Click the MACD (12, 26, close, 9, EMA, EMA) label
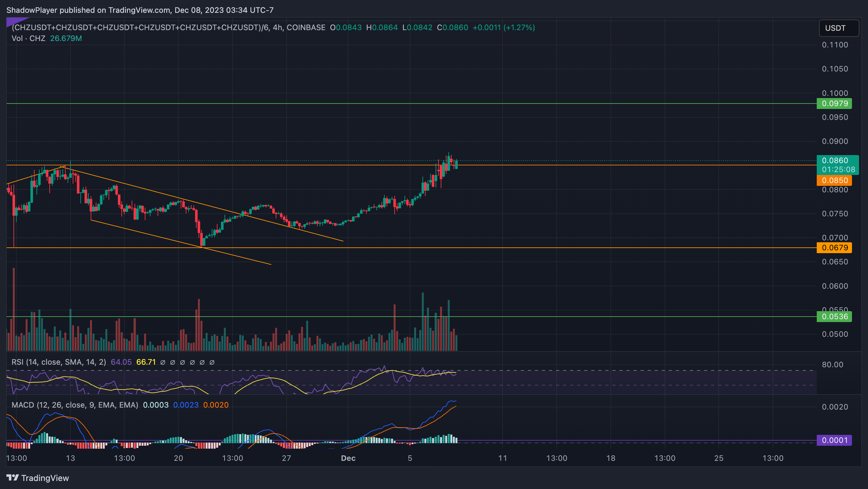 tap(75, 405)
